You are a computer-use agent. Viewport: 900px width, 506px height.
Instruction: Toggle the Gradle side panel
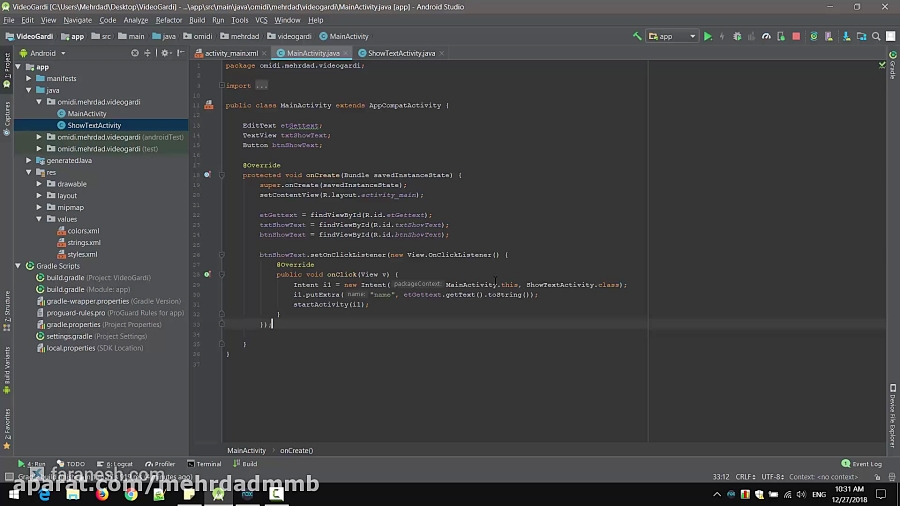click(893, 68)
